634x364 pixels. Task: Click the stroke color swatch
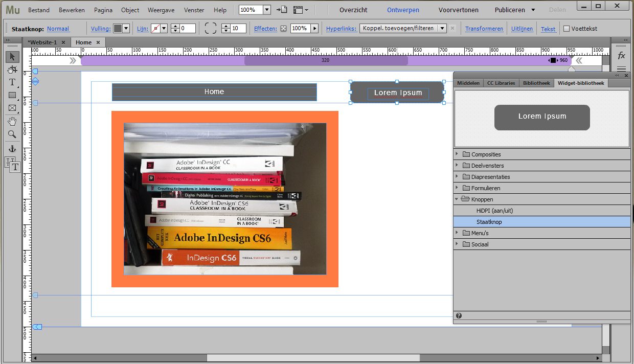click(x=155, y=29)
